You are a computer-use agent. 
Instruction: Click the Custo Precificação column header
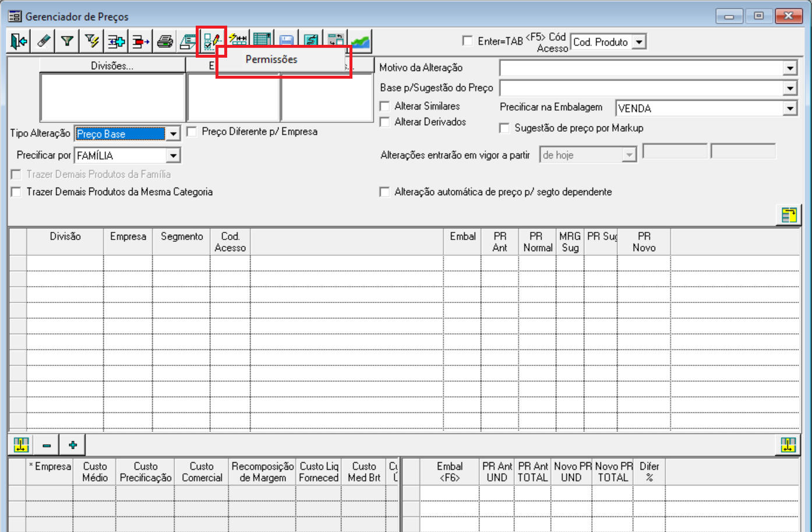[146, 472]
